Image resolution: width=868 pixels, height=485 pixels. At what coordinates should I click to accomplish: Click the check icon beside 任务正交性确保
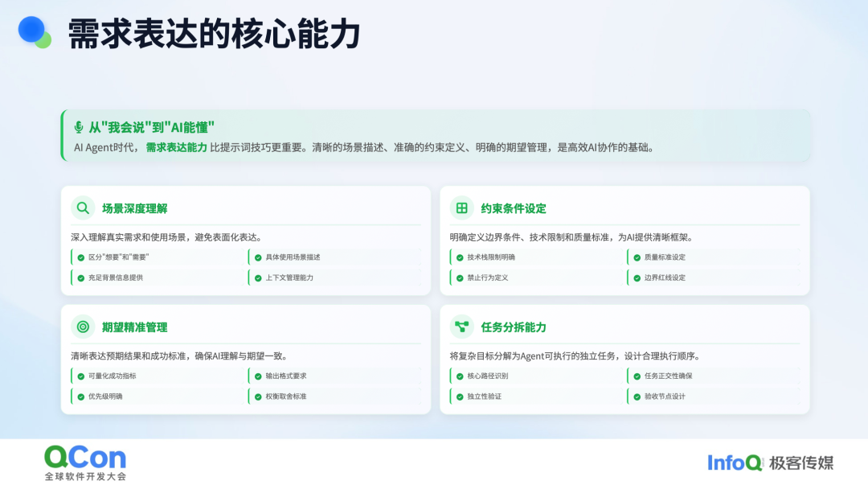coord(637,376)
